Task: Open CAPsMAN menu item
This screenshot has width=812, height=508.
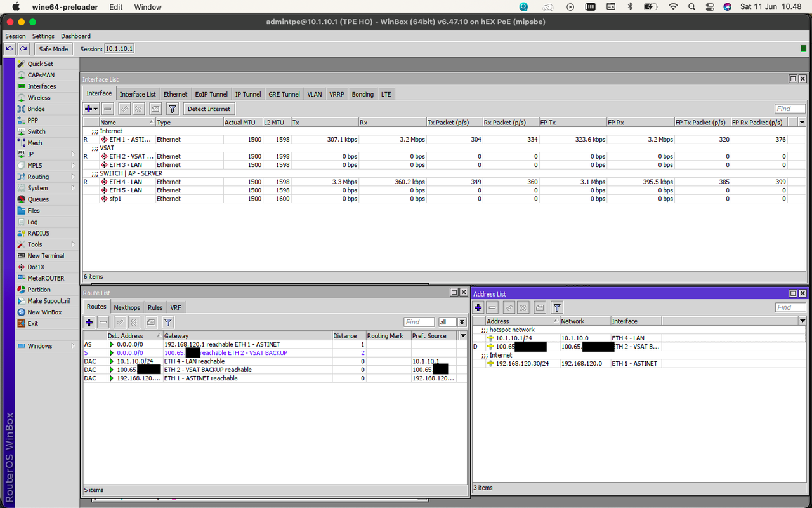Action: point(41,75)
